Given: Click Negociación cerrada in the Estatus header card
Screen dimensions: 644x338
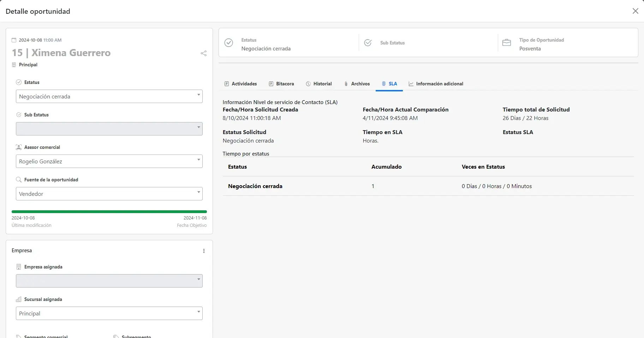Looking at the screenshot, I should [x=266, y=49].
